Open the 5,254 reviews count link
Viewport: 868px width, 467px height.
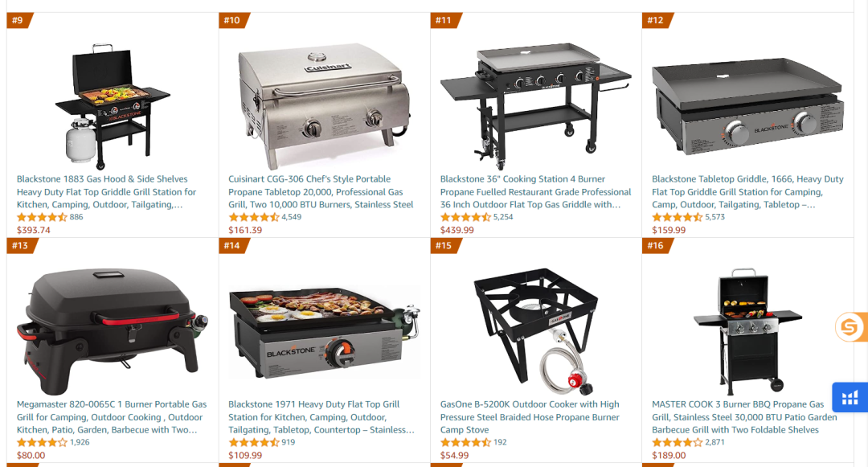[x=503, y=217]
